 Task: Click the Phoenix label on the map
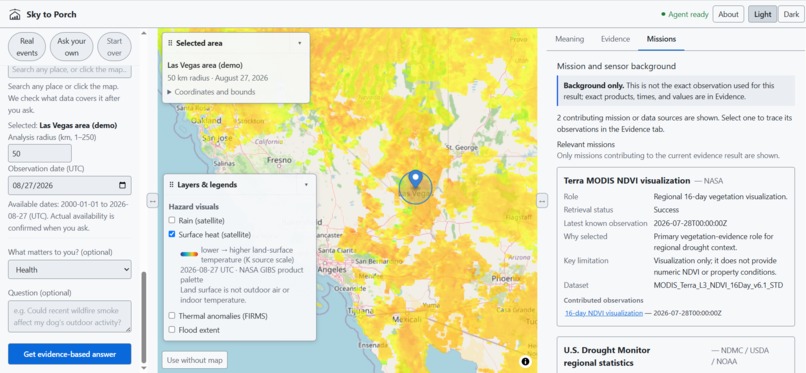pyautogui.click(x=506, y=278)
